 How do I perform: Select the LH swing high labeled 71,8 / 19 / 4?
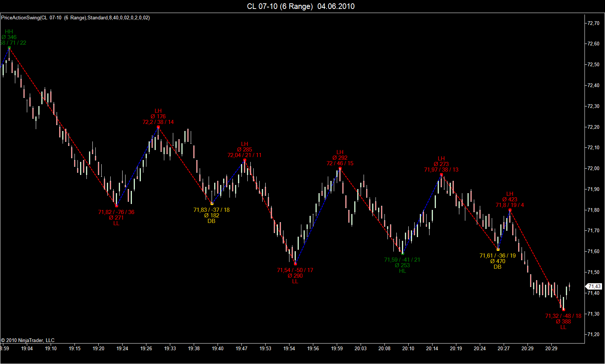click(510, 210)
